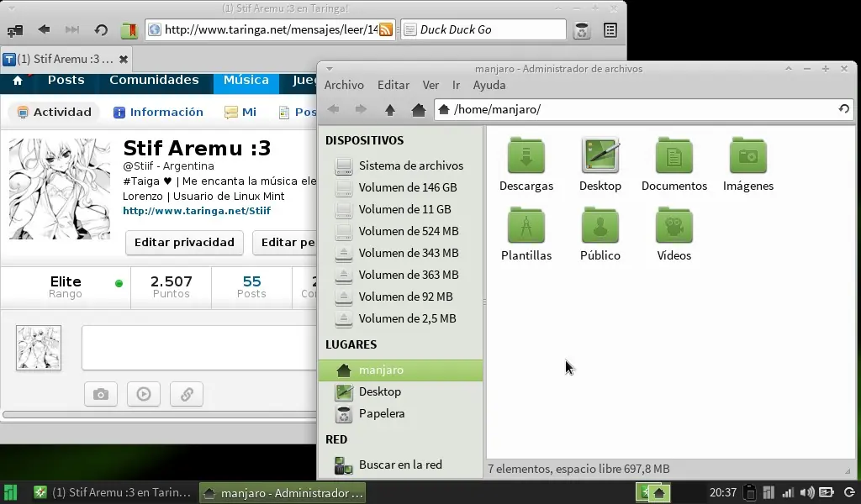Click the logout icon in the panel
This screenshot has width=861, height=504.
click(x=849, y=492)
